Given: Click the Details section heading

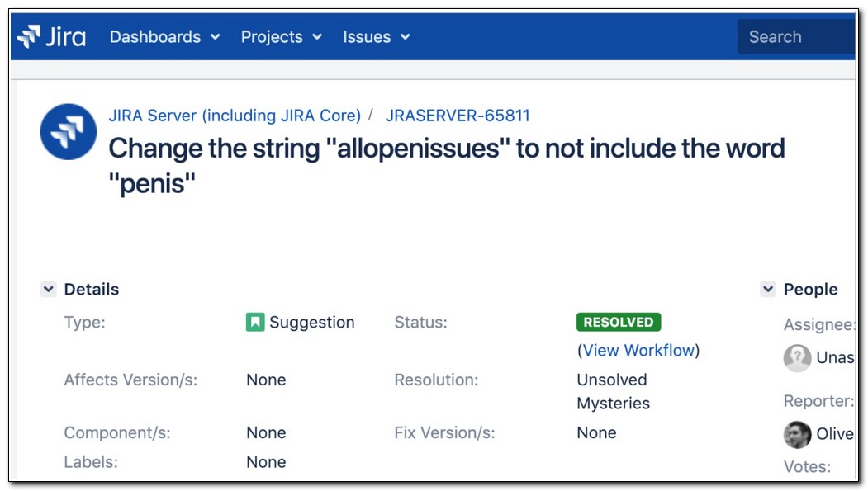Looking at the screenshot, I should point(92,290).
